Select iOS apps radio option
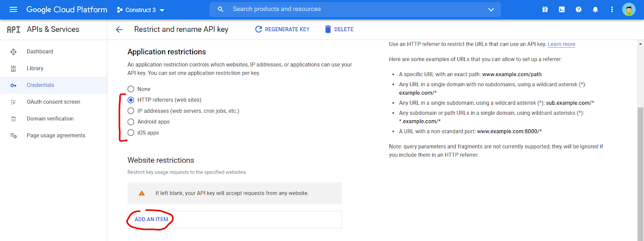This screenshot has height=241, width=644. 131,133
